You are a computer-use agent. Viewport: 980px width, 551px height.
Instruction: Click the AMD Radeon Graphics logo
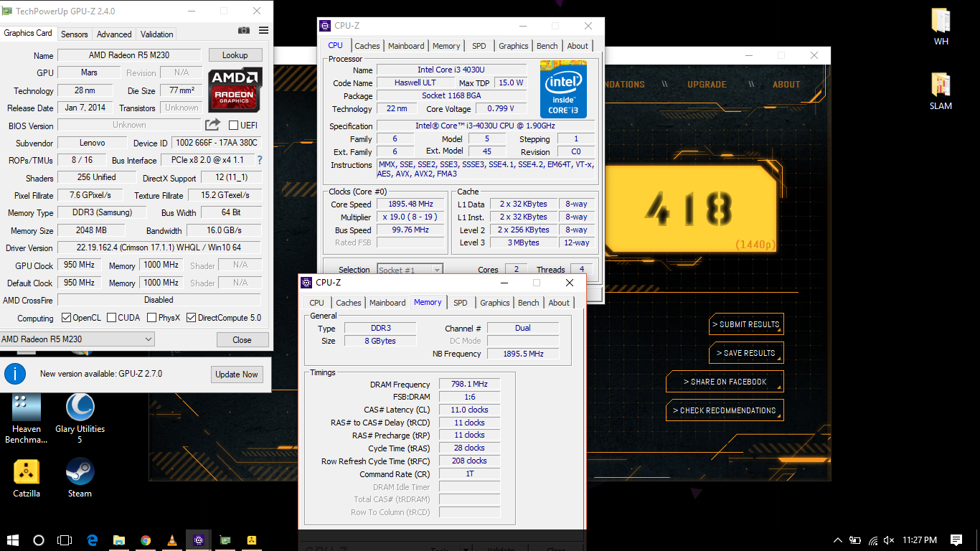pos(235,89)
